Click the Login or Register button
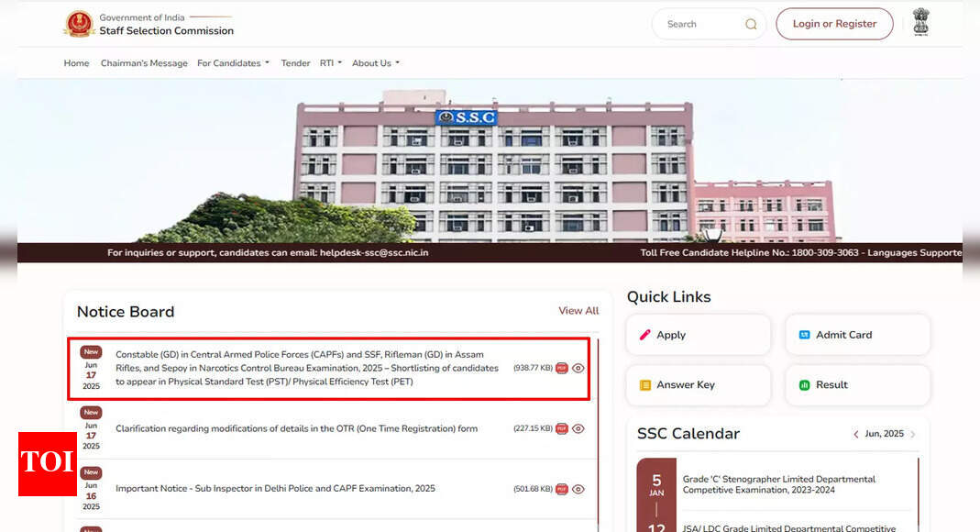 click(x=833, y=25)
